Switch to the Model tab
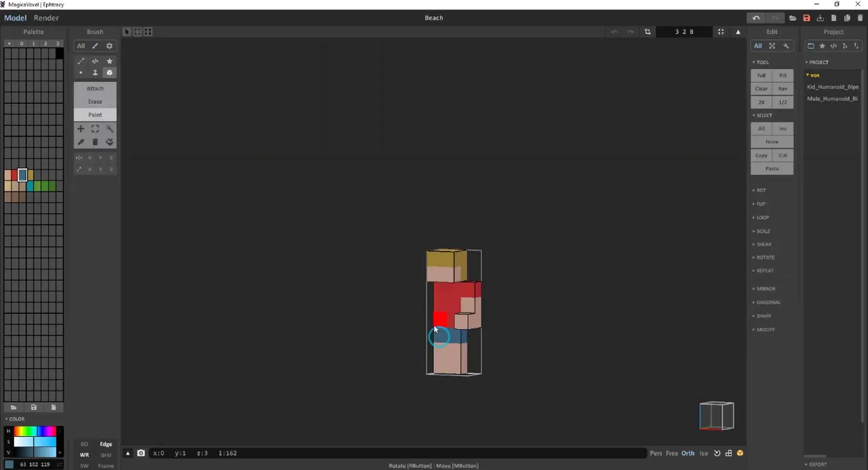This screenshot has height=470, width=868. click(16, 18)
